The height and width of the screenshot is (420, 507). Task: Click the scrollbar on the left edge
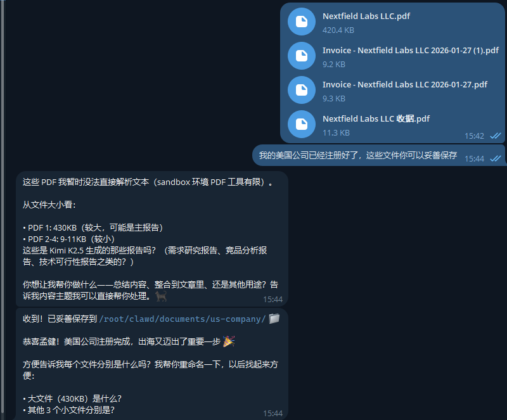click(3, 207)
